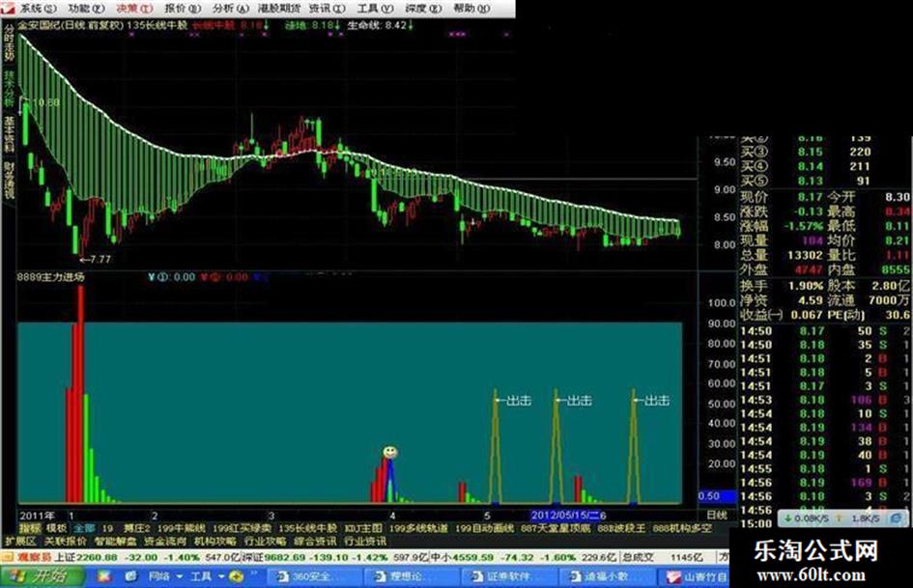The image size is (913, 588).
Task: Switch to 财务透视 side tab
Action: [9, 180]
